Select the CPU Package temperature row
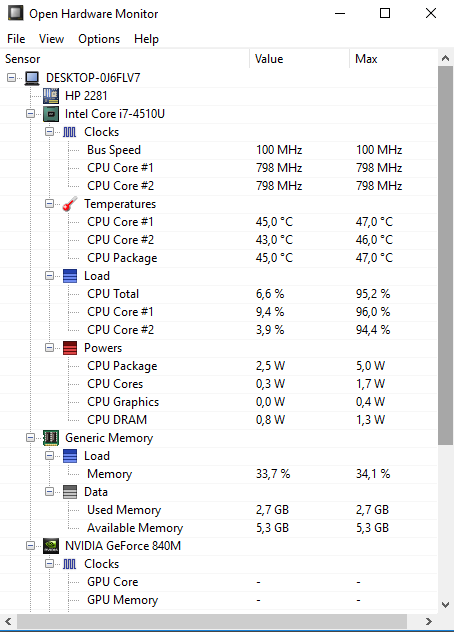 [x=219, y=258]
